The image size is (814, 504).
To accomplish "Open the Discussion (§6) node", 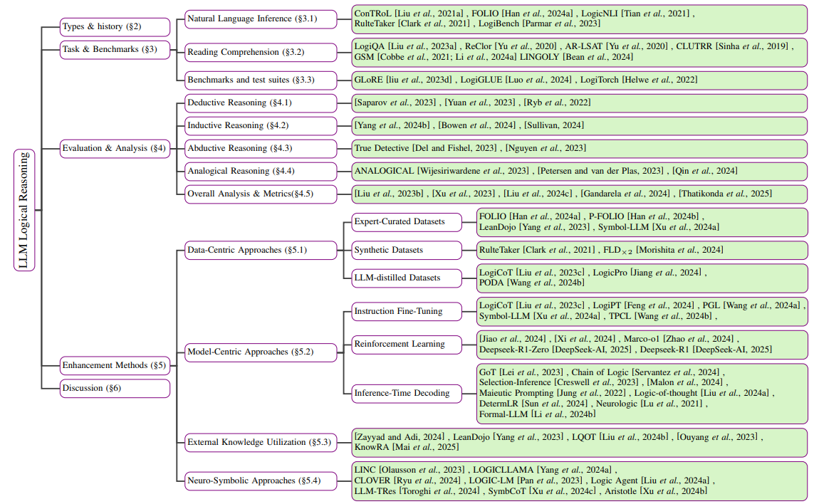I will coord(115,388).
